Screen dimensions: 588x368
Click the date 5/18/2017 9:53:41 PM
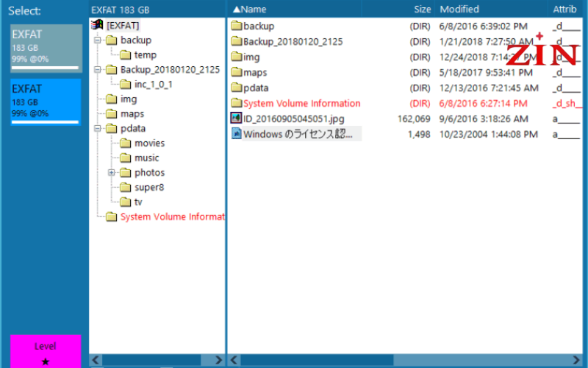pyautogui.click(x=486, y=72)
